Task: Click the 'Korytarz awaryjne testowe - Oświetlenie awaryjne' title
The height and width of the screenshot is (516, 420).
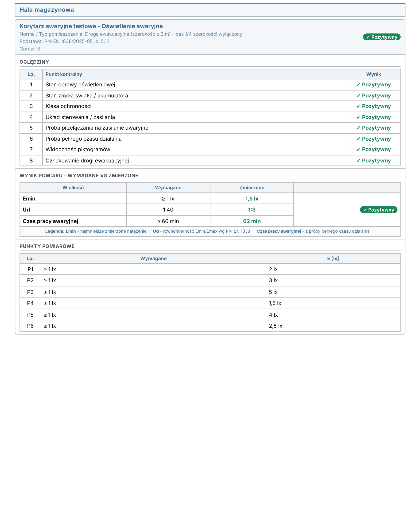Action: coord(91,26)
